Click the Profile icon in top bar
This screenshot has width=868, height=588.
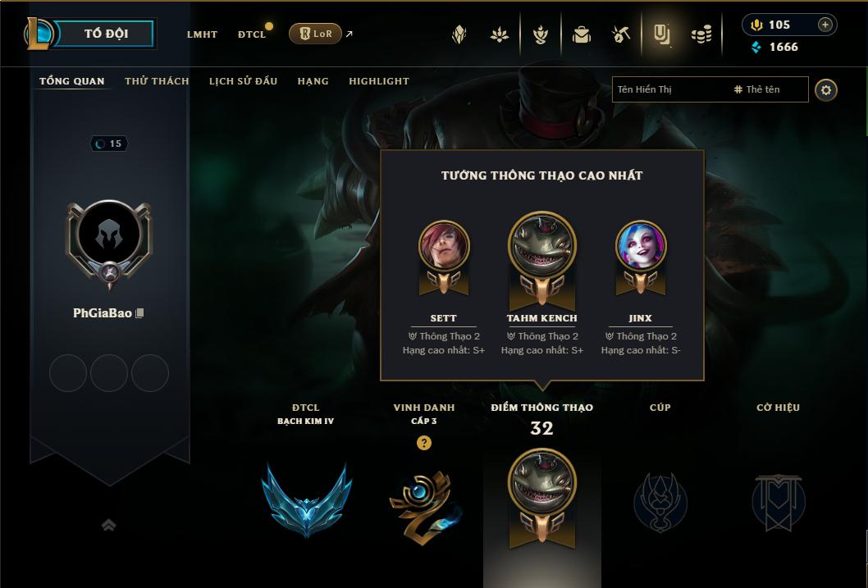[x=661, y=34]
